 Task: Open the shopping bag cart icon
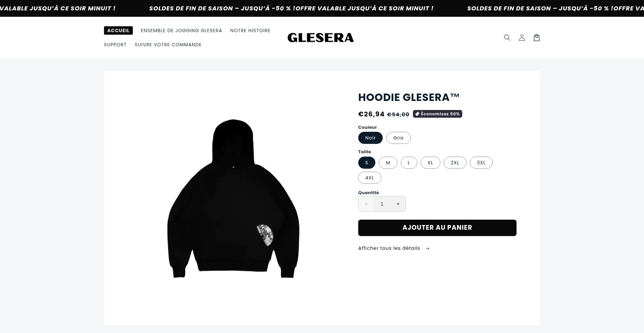(536, 38)
